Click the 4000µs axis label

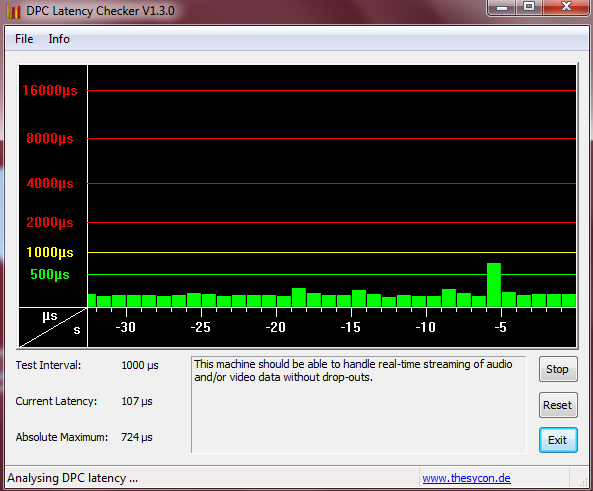(x=50, y=183)
